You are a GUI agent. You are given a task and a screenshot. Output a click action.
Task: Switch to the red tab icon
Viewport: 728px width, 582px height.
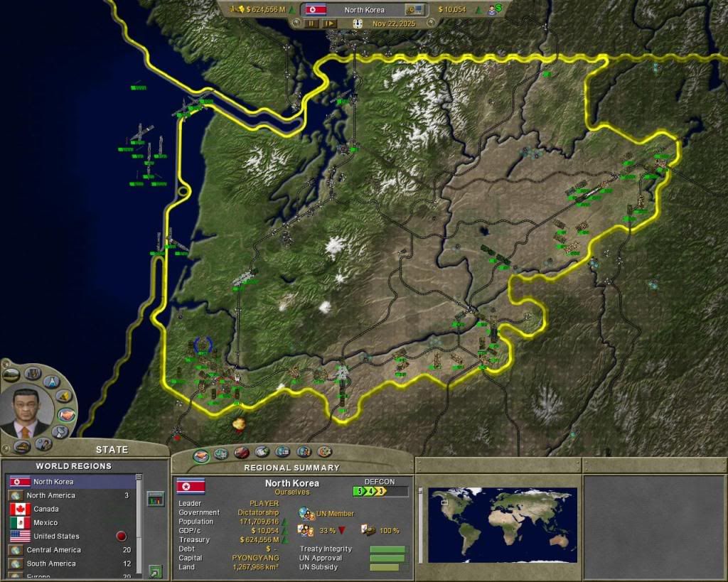tap(242, 452)
